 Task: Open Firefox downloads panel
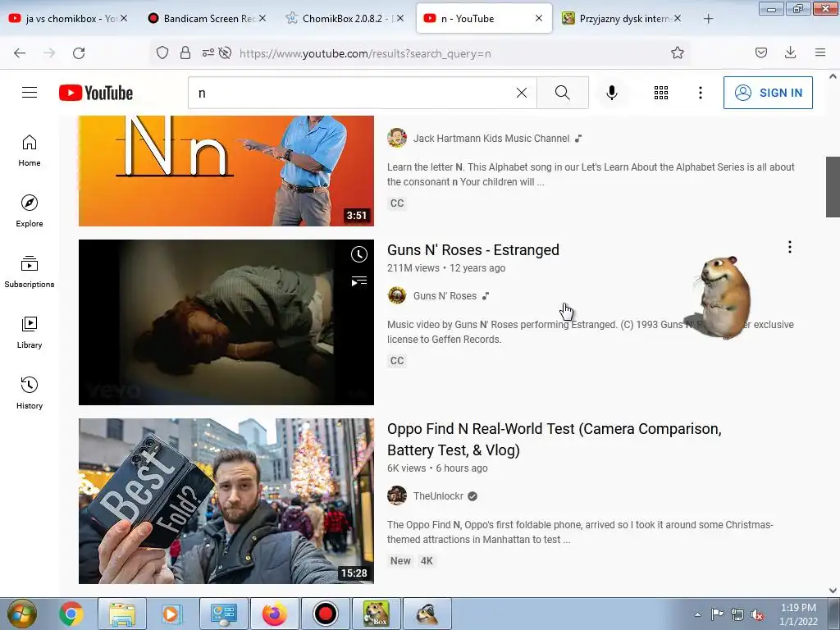pyautogui.click(x=790, y=52)
